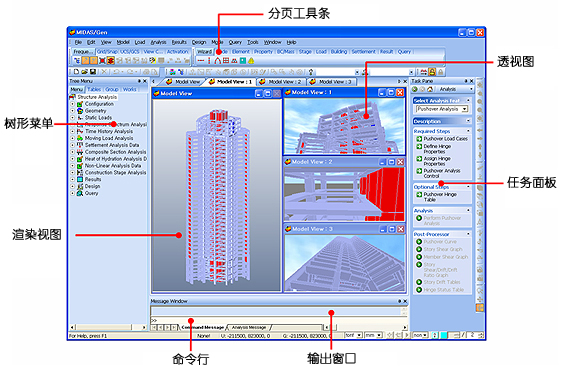
Task: Expand the Static Loads tree node
Action: [x=72, y=118]
